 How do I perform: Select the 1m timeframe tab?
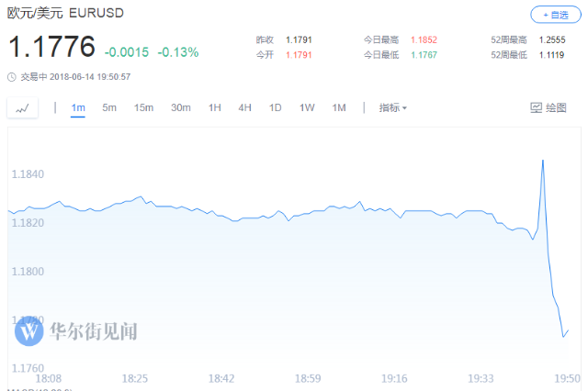[78, 108]
